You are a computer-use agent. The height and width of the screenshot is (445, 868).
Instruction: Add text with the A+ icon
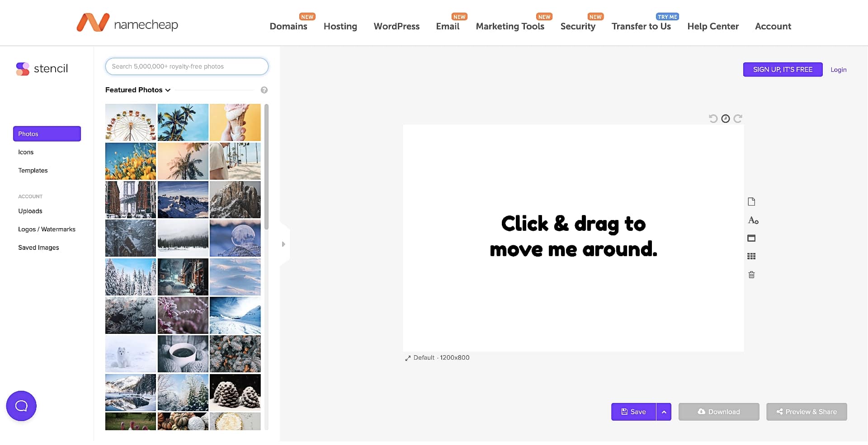coord(753,220)
